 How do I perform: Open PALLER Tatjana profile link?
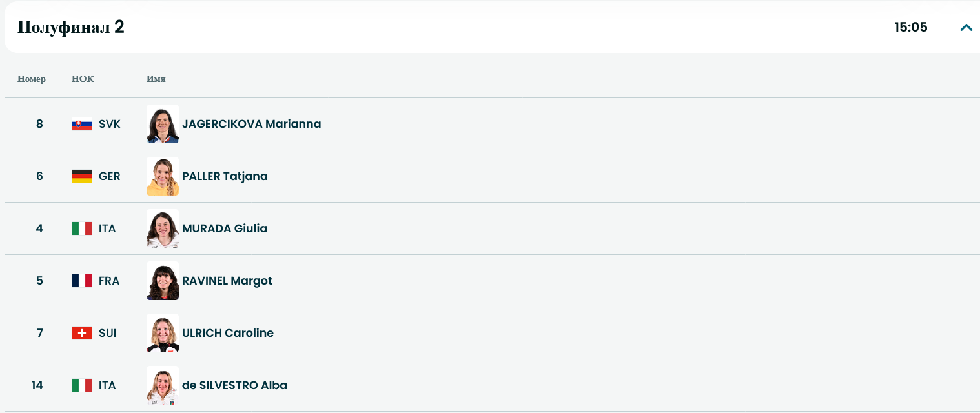(225, 176)
